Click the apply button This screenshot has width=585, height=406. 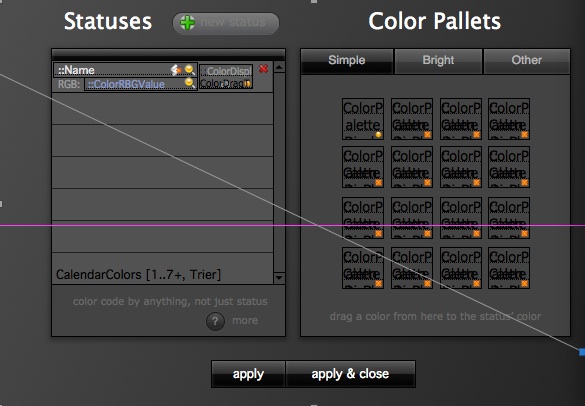[248, 374]
